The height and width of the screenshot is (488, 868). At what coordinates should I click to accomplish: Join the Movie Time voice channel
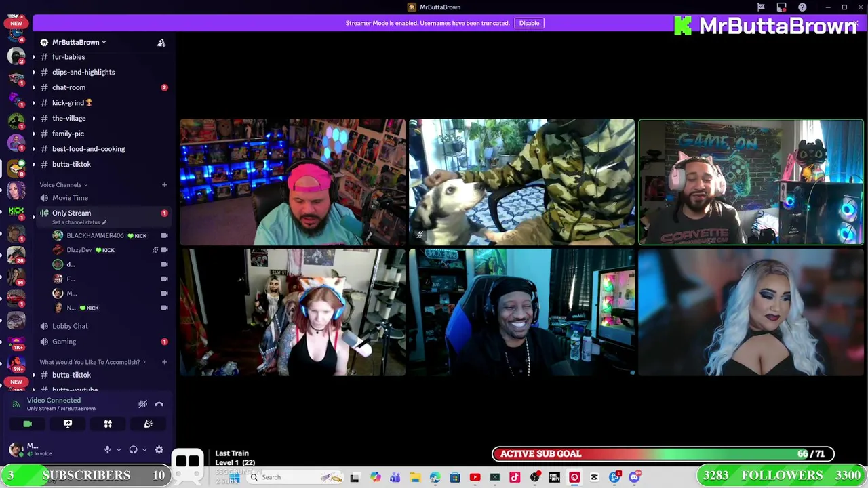coord(70,198)
